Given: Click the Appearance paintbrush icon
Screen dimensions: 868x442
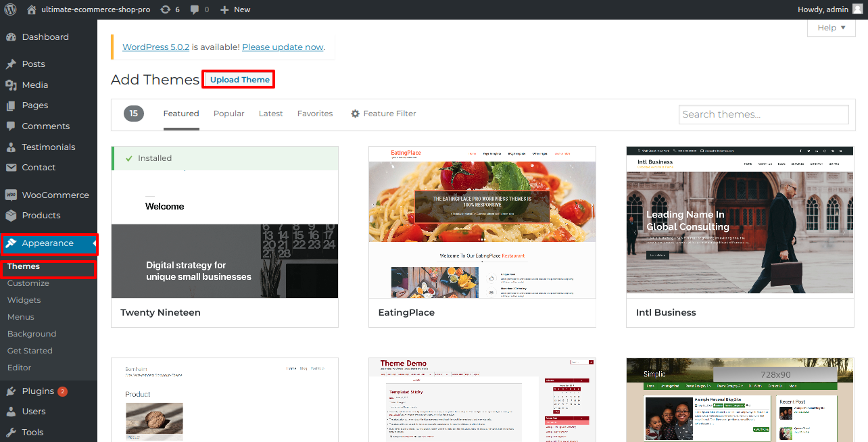Looking at the screenshot, I should [x=11, y=243].
